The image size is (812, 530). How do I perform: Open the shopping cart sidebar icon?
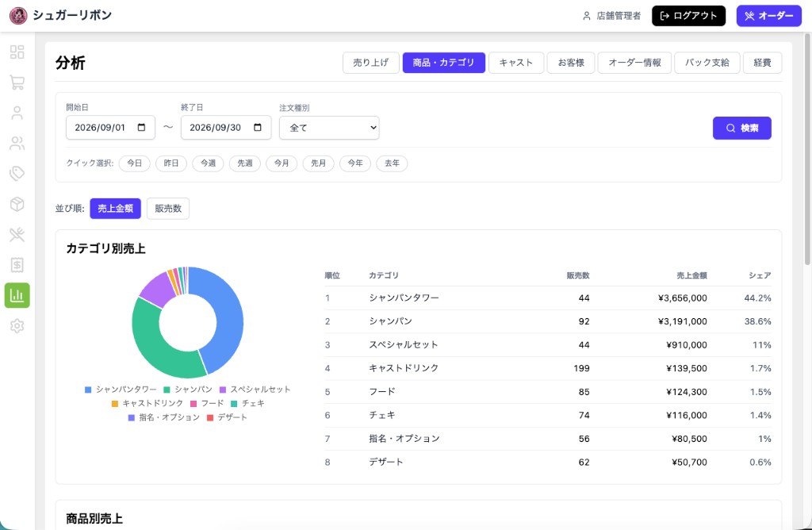(x=17, y=83)
